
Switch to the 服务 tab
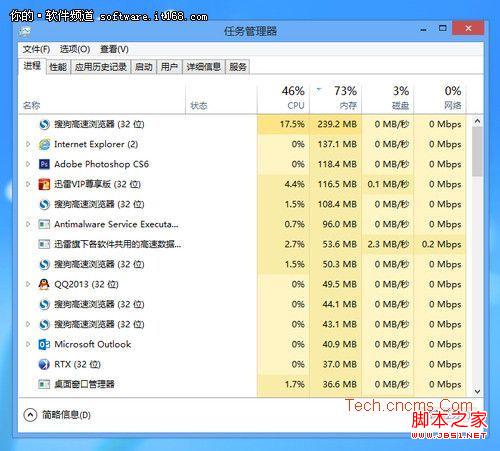(238, 67)
